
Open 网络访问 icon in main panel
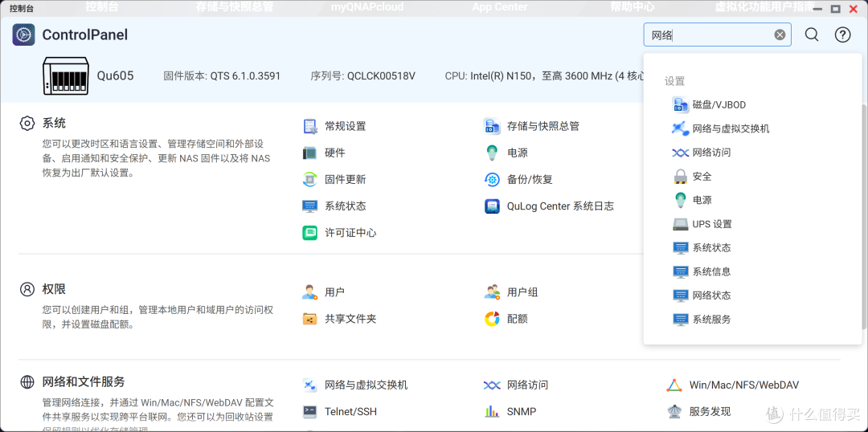[x=492, y=385]
